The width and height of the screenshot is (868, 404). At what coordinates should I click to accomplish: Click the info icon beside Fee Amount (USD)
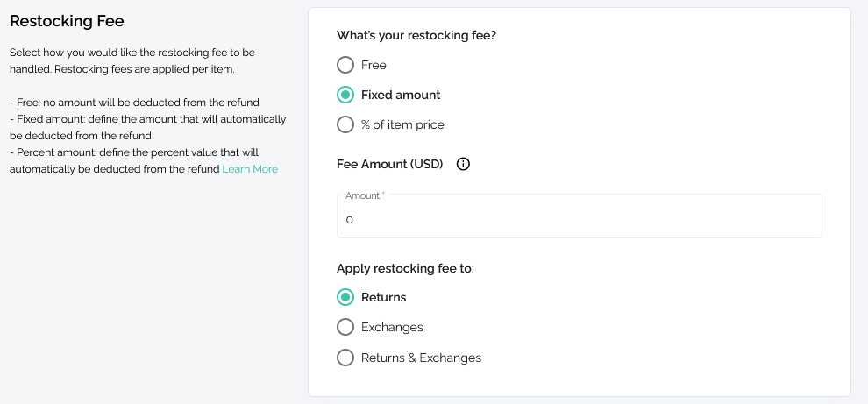coord(463,165)
